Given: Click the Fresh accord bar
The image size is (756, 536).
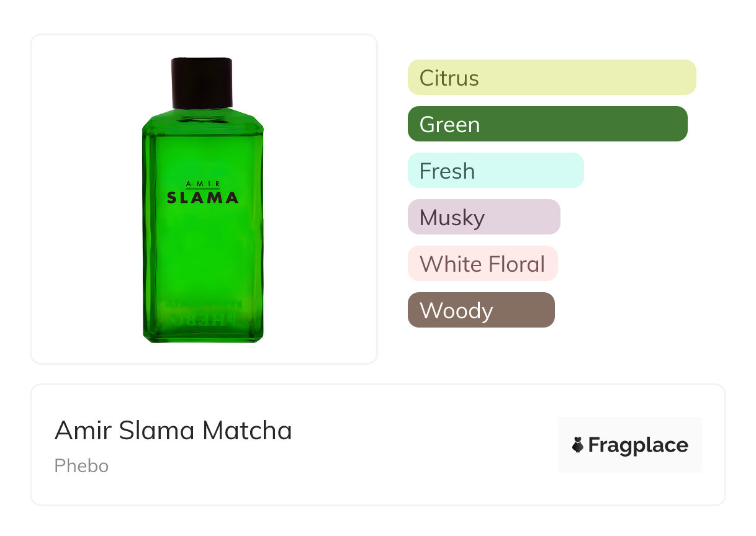Looking at the screenshot, I should click(495, 171).
